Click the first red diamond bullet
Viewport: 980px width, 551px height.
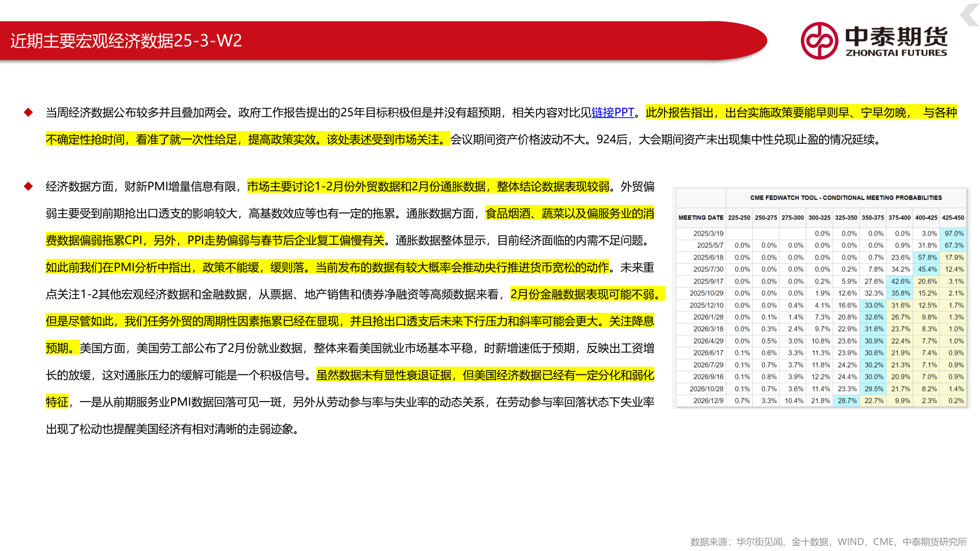click(x=29, y=112)
